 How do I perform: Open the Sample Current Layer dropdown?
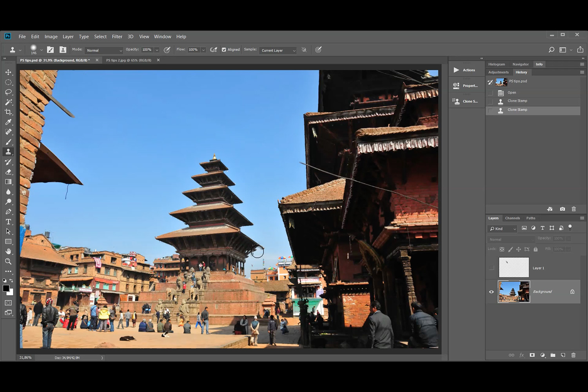pyautogui.click(x=278, y=50)
